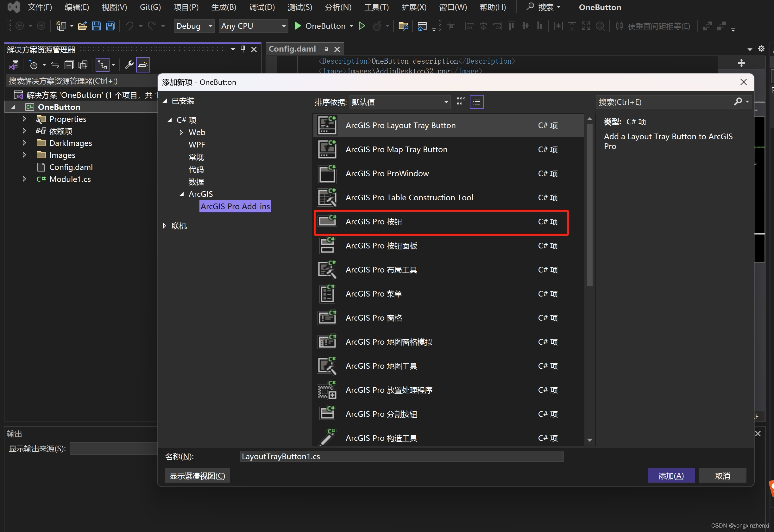Viewport: 774px width, 532px height.
Task: Toggle preview selected items button
Action: (143, 65)
